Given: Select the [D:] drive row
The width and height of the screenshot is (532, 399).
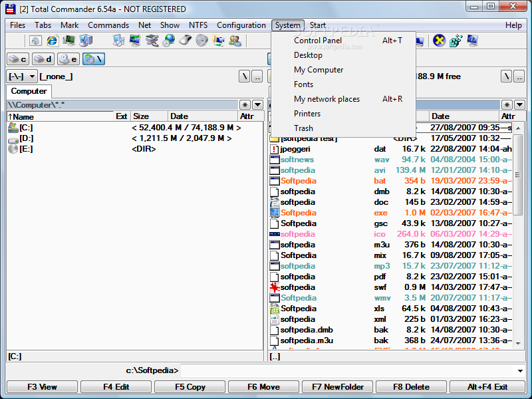Looking at the screenshot, I should pos(135,138).
